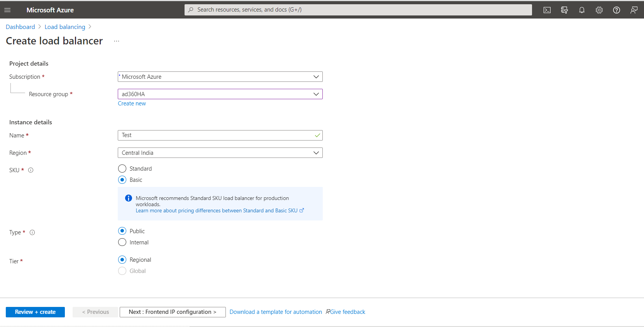Click the Create load balancer page title
This screenshot has width=644, height=327.
(x=54, y=41)
